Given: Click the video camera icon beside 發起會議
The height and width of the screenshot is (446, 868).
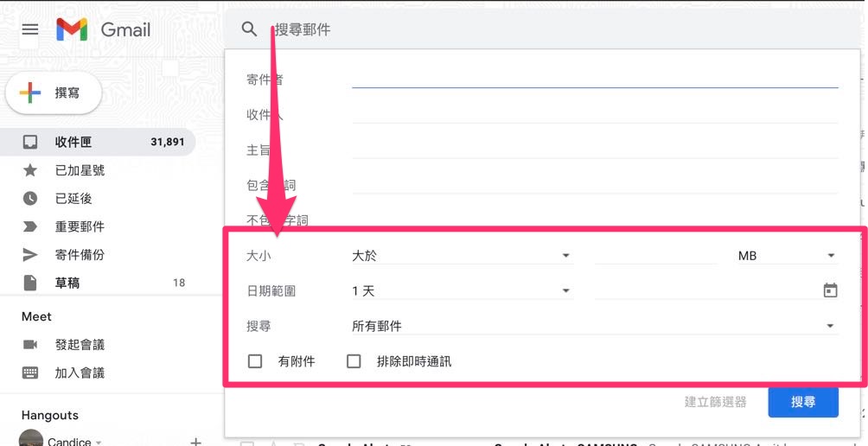Looking at the screenshot, I should [x=30, y=345].
